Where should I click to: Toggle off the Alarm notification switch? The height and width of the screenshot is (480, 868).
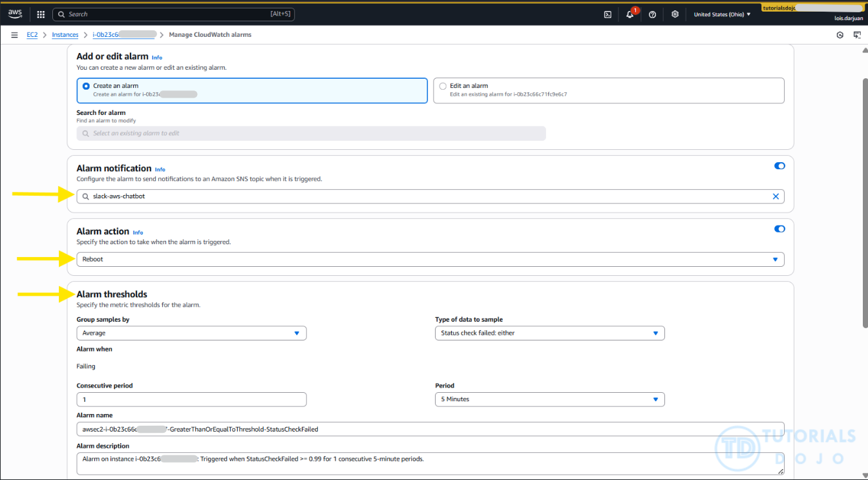point(779,166)
